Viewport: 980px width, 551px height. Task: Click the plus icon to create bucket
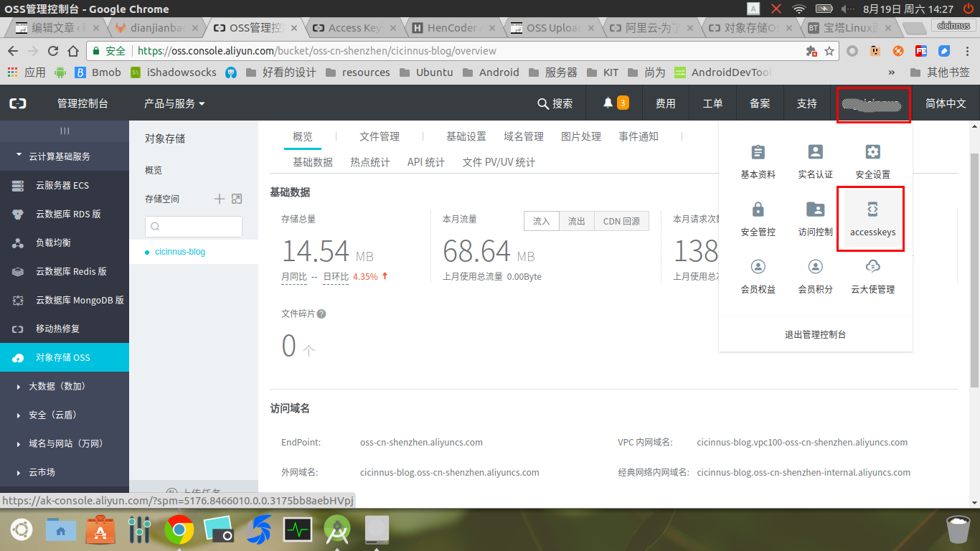point(220,199)
